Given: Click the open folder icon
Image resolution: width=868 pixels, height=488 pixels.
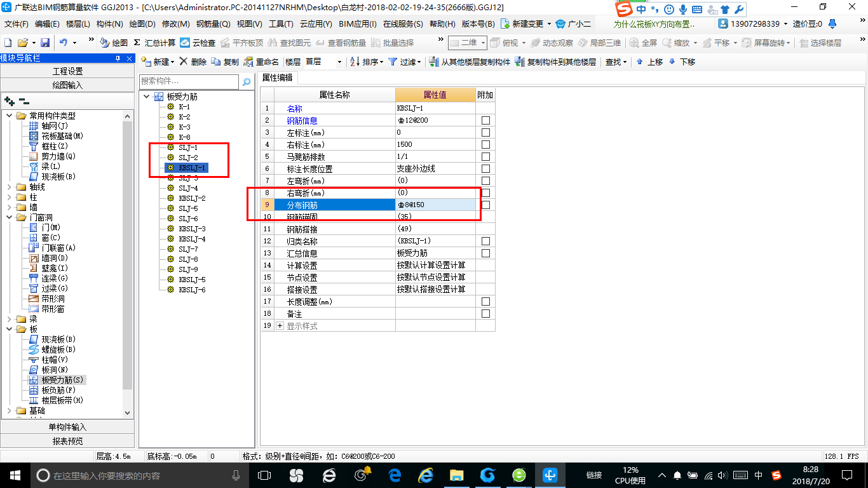Looking at the screenshot, I should pyautogui.click(x=22, y=43).
